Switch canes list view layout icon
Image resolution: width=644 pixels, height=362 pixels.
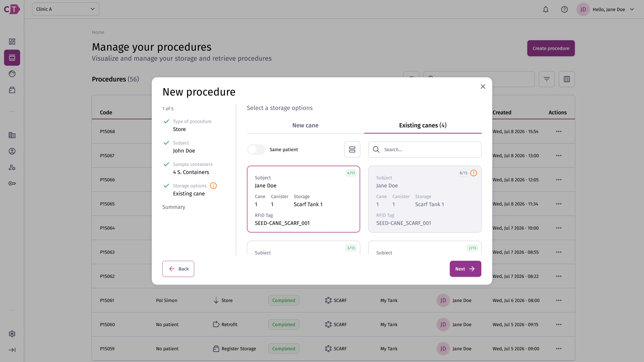[352, 149]
